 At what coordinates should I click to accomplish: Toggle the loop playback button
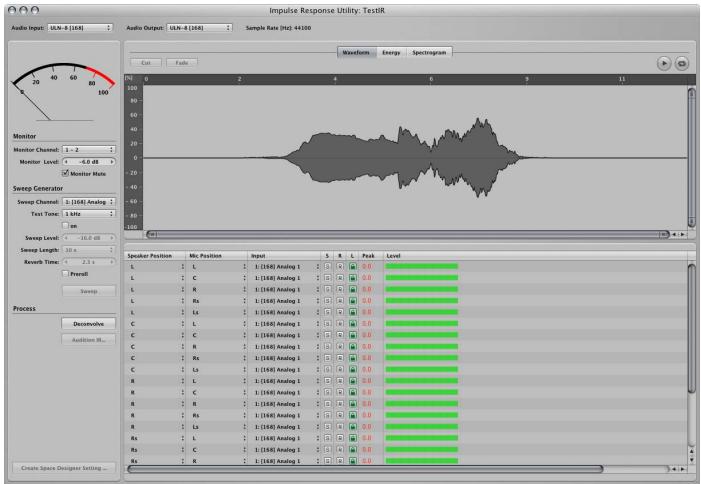coord(681,63)
